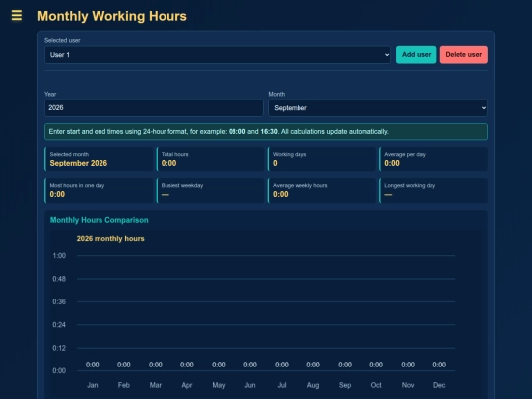This screenshot has height=399, width=532.
Task: Click the 24-hour format hint banner
Action: point(266,132)
